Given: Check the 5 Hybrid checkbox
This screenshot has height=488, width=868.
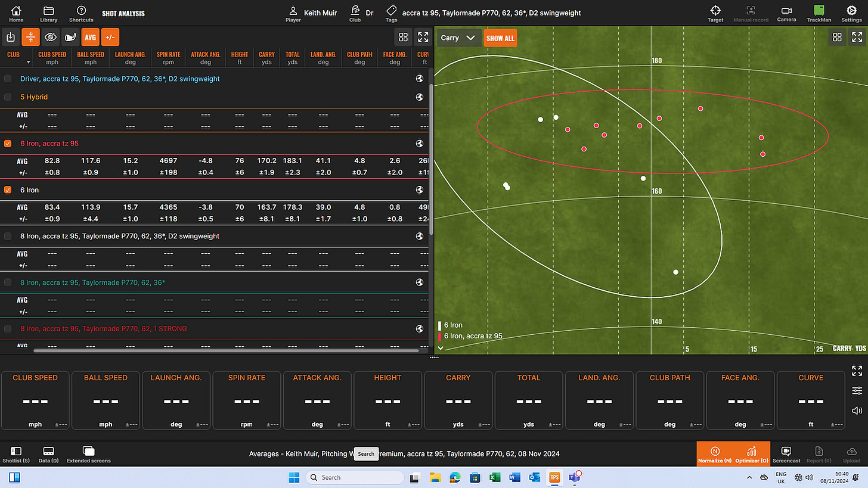Looking at the screenshot, I should [x=8, y=97].
